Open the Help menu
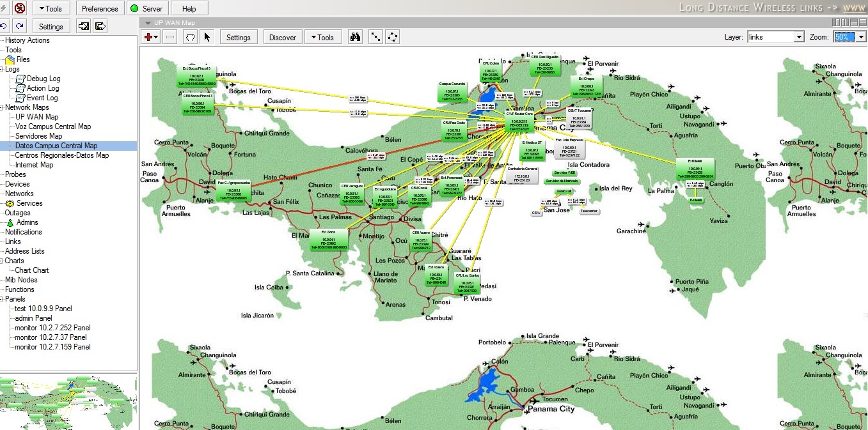 tap(189, 8)
